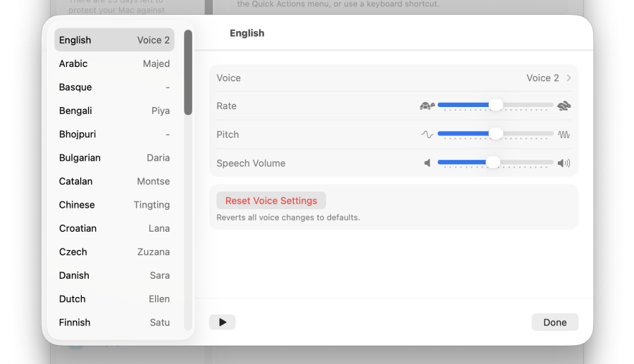Image resolution: width=634 pixels, height=364 pixels.
Task: Select Bhojpuri in the language list
Action: pos(114,134)
